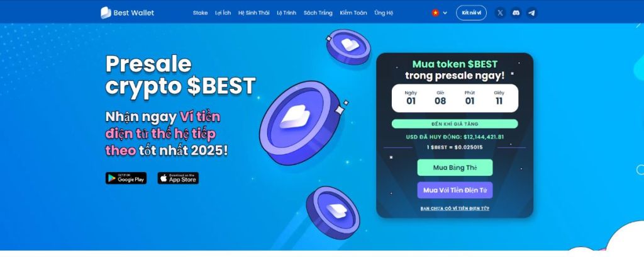The width and height of the screenshot is (644, 257).
Task: Open the Bạn chưa có ví tiền điện tử link
Action: pyautogui.click(x=455, y=208)
